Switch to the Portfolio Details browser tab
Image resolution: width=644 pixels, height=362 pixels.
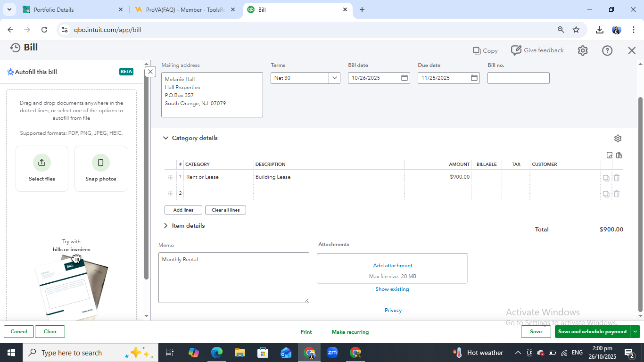pos(71,9)
